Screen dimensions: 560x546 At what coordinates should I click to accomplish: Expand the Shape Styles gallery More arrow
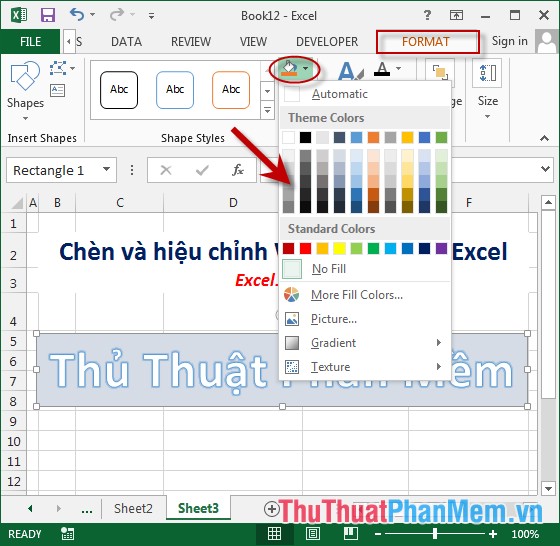[268, 111]
